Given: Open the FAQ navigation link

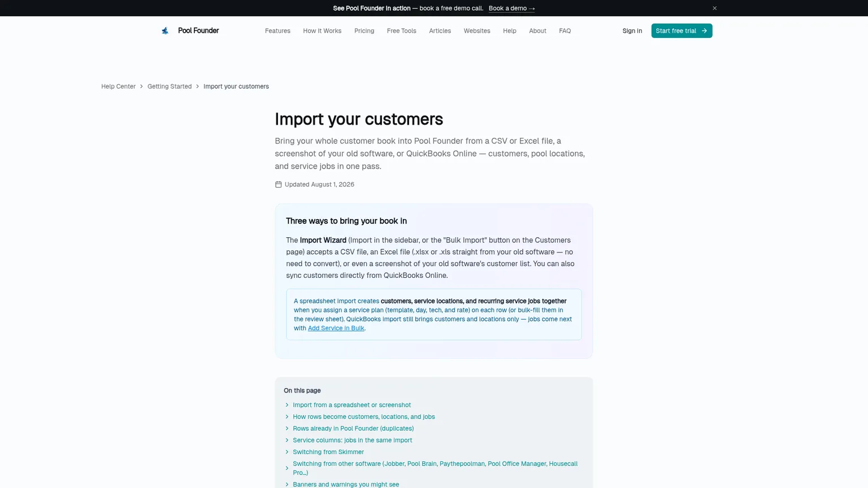Looking at the screenshot, I should tap(565, 31).
